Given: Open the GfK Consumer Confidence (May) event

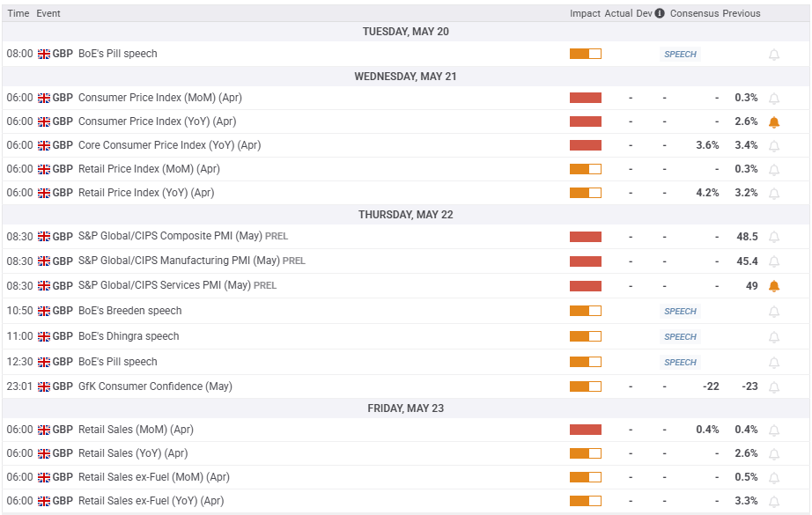Looking at the screenshot, I should 155,386.
